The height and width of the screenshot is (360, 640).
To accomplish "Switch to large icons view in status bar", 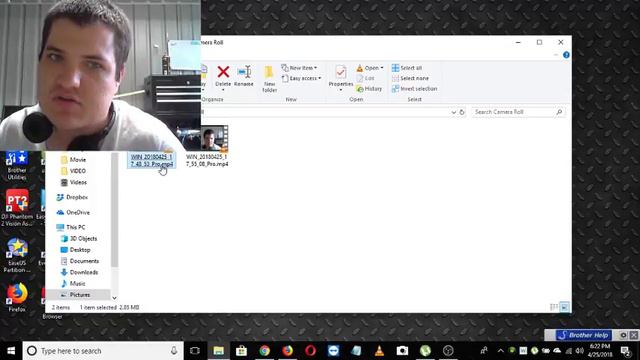I will coord(564,307).
